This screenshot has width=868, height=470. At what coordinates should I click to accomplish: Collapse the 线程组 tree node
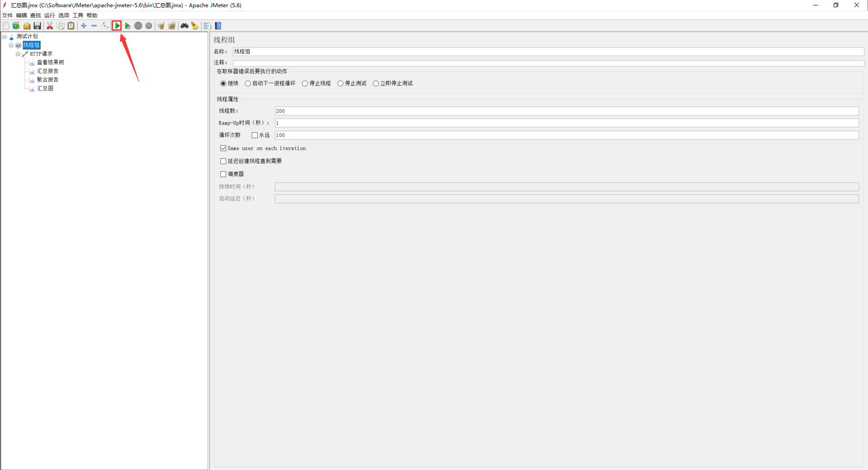(x=11, y=45)
